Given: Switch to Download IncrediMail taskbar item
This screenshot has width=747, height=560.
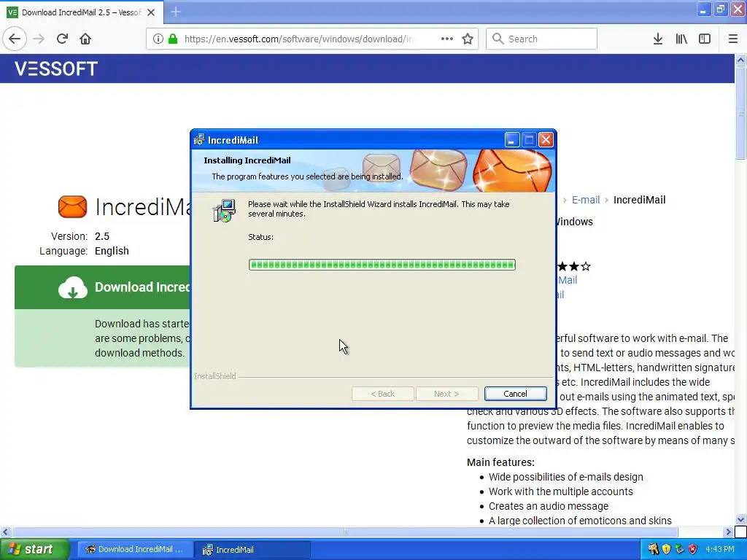Looking at the screenshot, I should coord(135,549).
